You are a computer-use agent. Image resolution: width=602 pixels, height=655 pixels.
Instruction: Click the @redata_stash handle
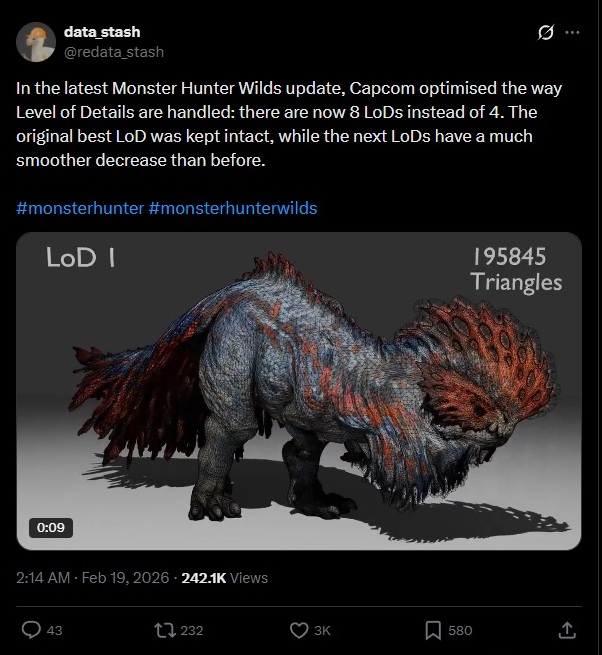point(114,51)
